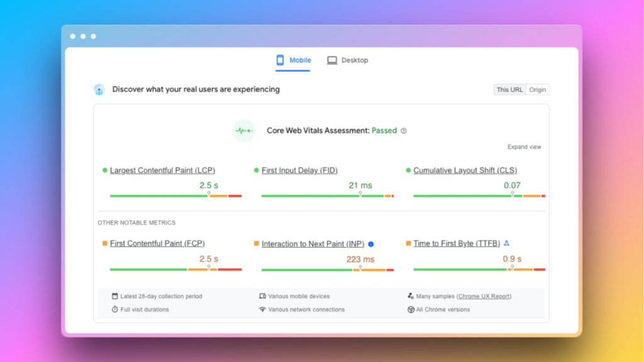Click the INP distribution bar

328,270
